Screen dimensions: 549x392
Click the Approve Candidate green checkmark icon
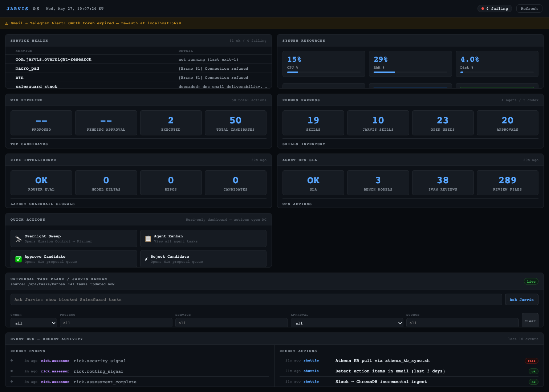tap(19, 259)
